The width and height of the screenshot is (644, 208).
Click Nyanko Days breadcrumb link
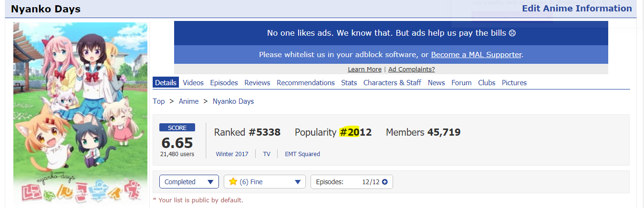pos(233,101)
